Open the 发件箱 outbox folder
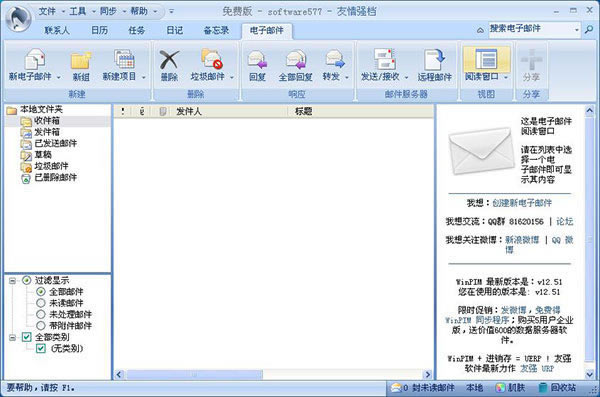Viewport: 600px width, 397px height. pyautogui.click(x=47, y=132)
